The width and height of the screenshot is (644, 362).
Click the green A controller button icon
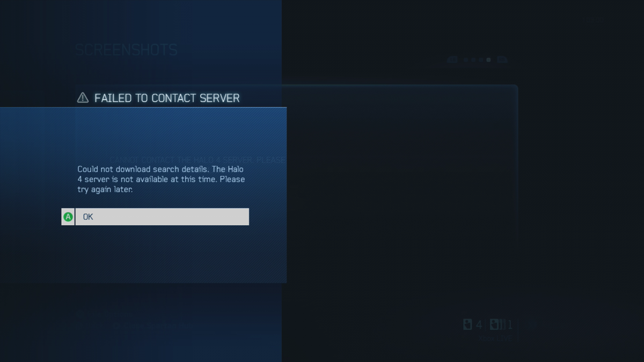point(68,217)
